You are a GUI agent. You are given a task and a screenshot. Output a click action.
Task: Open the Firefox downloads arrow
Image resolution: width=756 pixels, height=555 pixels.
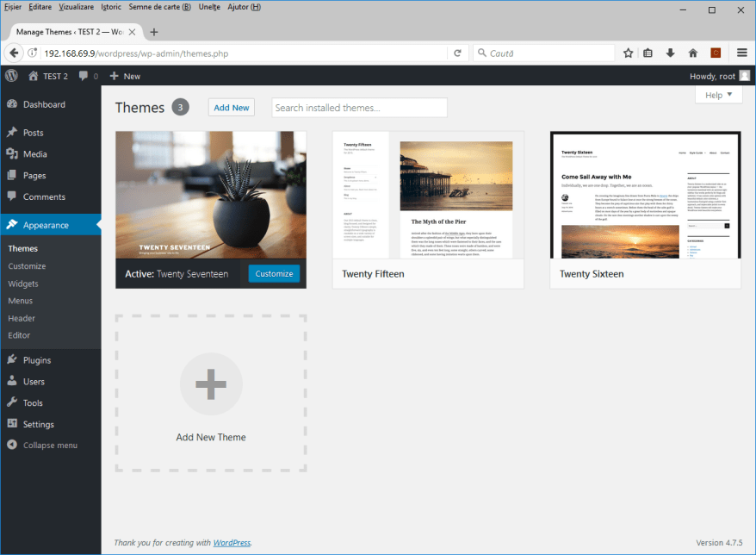(x=670, y=53)
